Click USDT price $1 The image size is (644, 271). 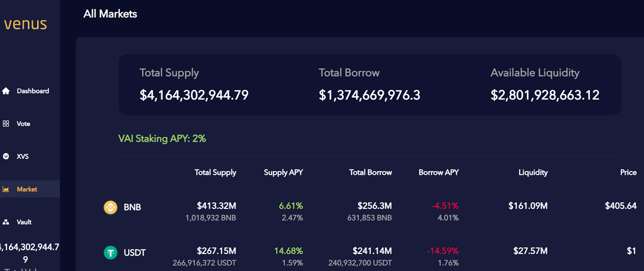point(632,251)
